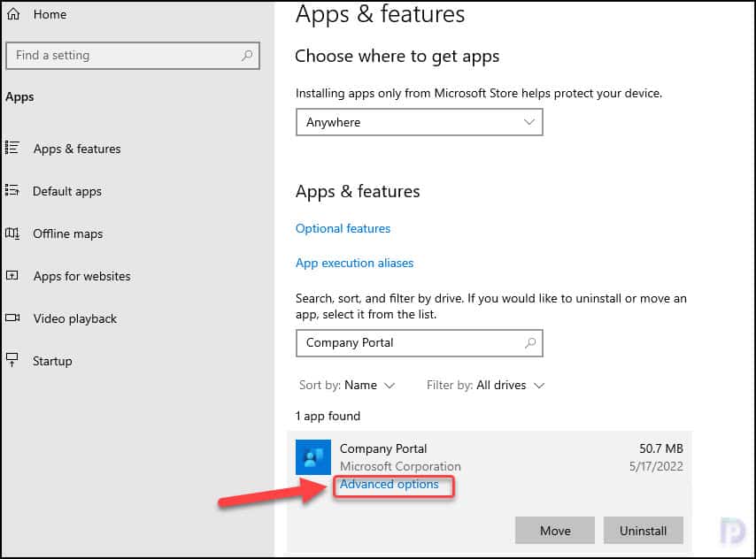Click the Company Portal app name
The width and height of the screenshot is (756, 559).
(383, 448)
